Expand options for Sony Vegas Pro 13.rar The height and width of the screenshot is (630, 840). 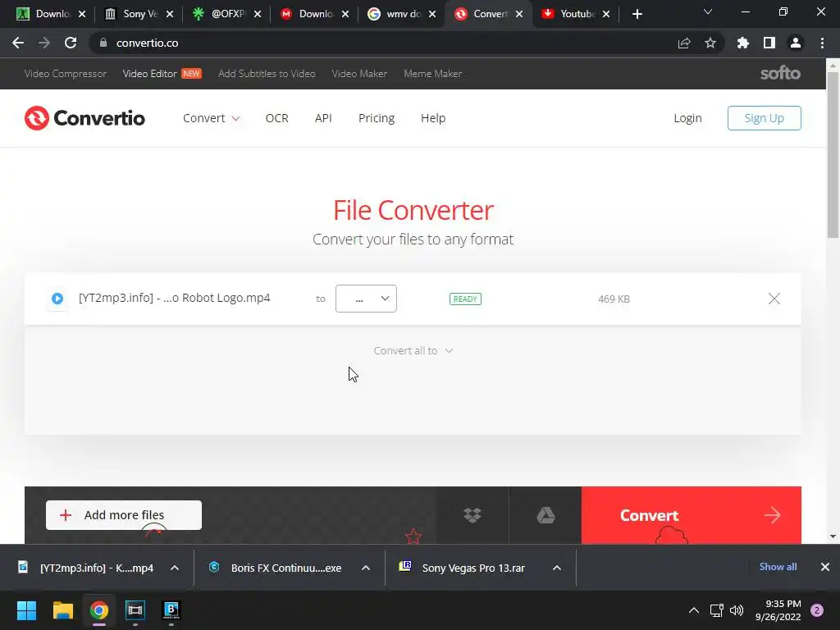point(557,568)
